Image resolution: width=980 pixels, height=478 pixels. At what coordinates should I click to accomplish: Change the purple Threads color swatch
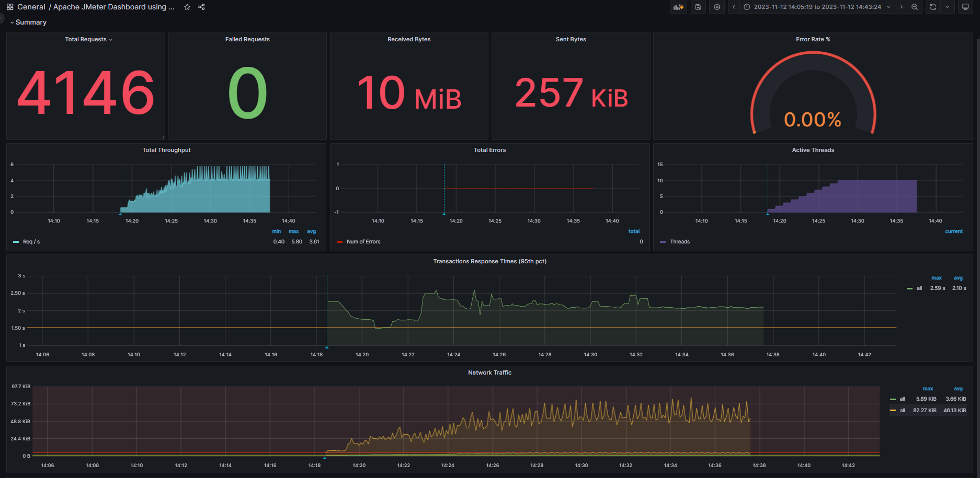pyautogui.click(x=663, y=242)
